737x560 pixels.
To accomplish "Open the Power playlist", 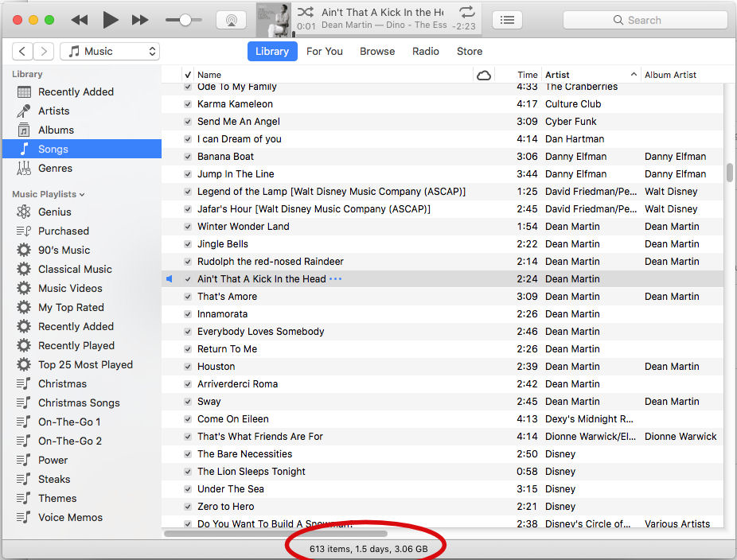I will coord(82,461).
